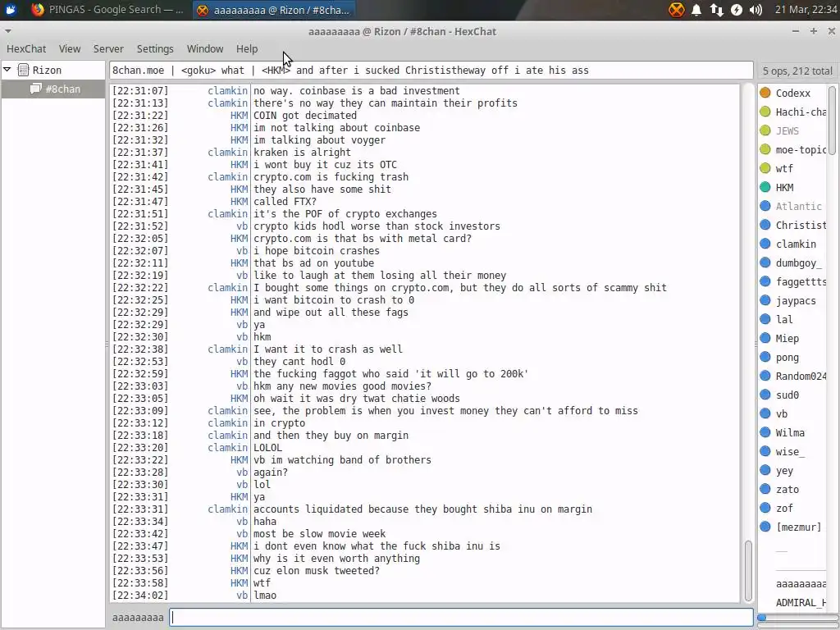Click the Rizon server icon

[x=23, y=70]
